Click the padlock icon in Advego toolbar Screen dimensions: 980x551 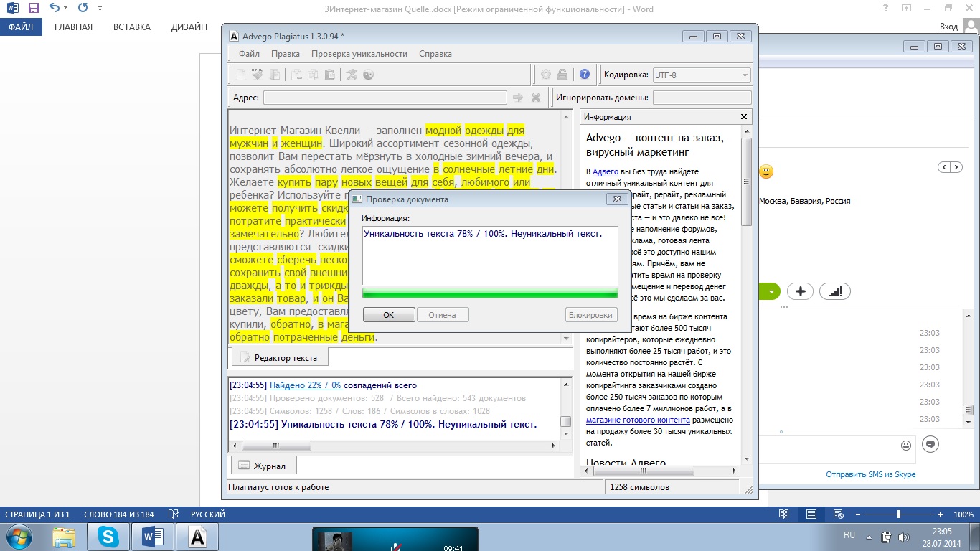562,75
